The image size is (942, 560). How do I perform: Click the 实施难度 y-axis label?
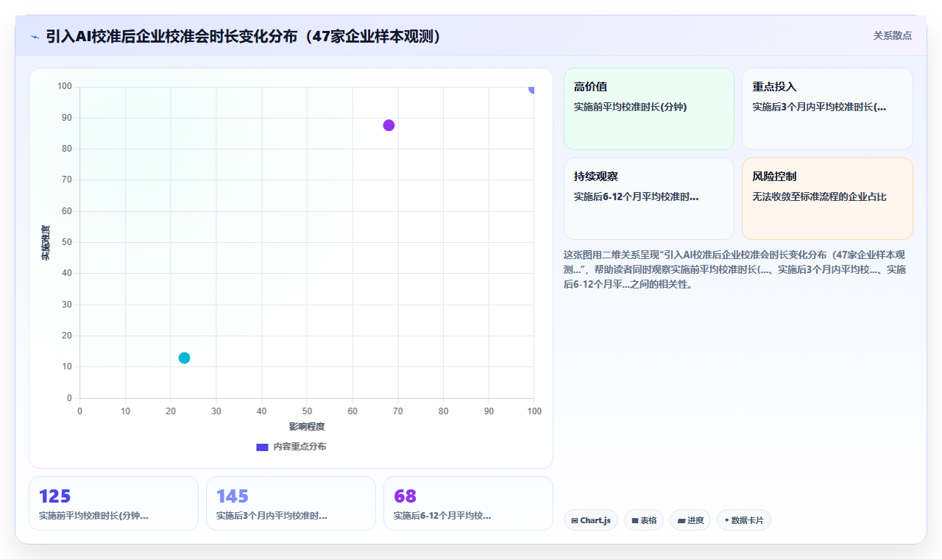point(46,242)
